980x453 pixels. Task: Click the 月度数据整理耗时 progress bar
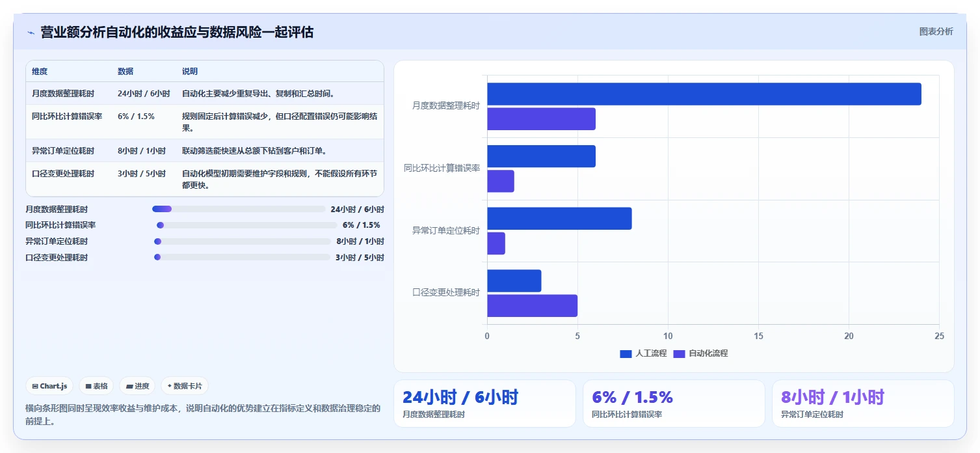(x=239, y=209)
